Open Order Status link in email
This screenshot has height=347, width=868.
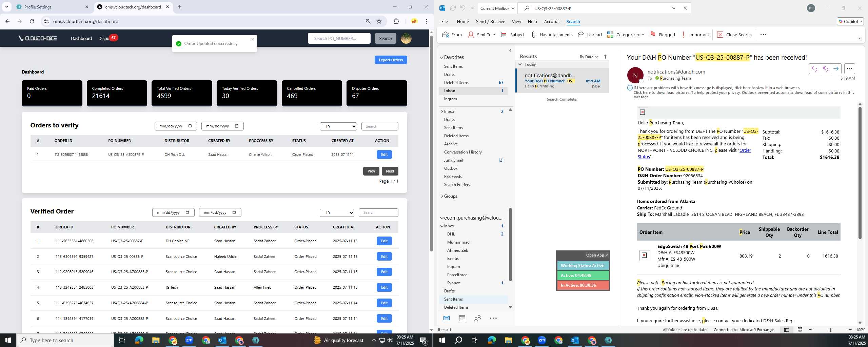pyautogui.click(x=745, y=150)
